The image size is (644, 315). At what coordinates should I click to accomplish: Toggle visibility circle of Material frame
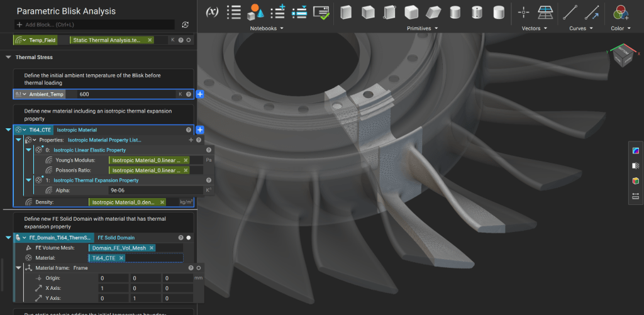point(198,268)
